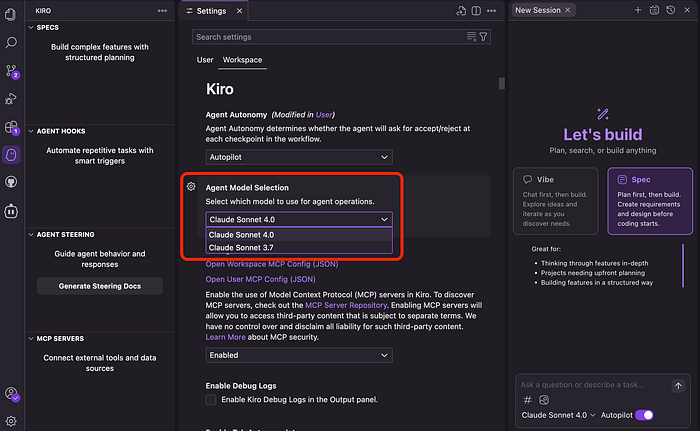Screen dimensions: 700x431
Task: Click the filter settings funnel icon
Action: click(484, 37)
